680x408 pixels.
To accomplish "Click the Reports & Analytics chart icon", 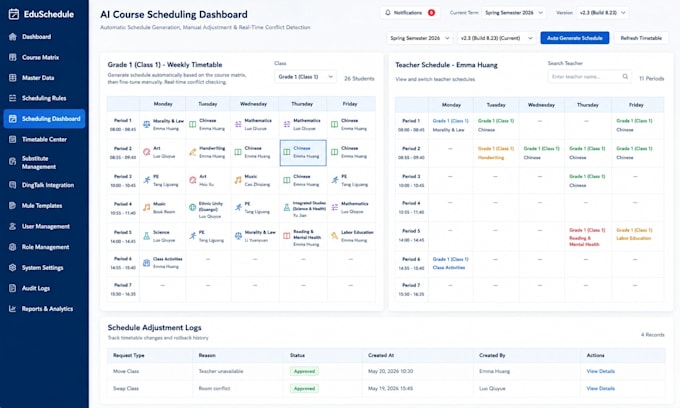I will point(13,309).
